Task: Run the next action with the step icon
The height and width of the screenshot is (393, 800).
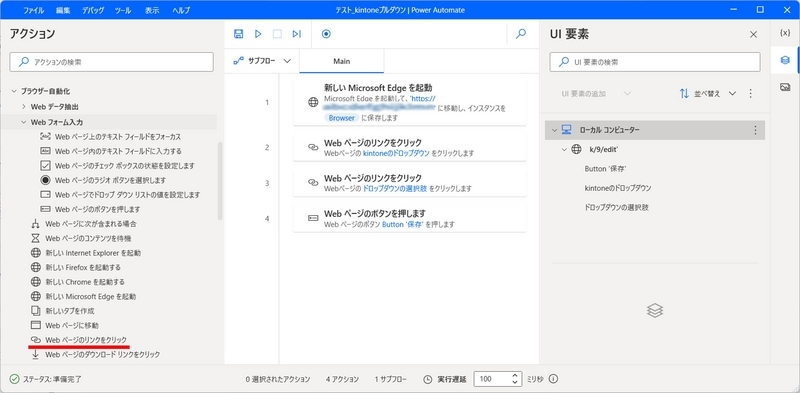Action: (x=296, y=34)
